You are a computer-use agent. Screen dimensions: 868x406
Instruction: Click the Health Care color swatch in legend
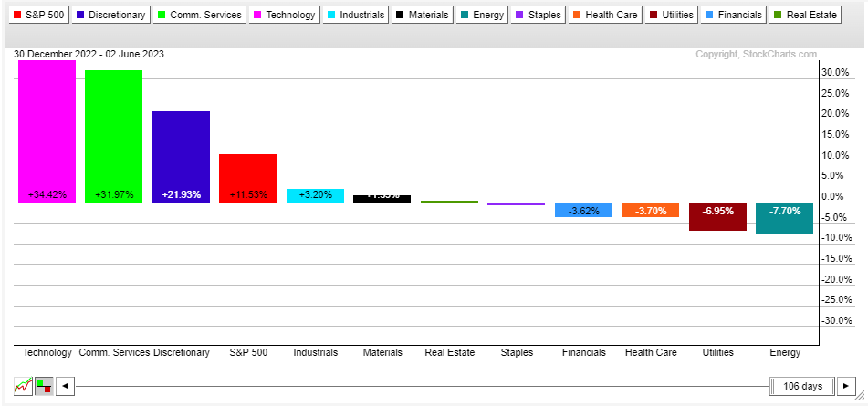click(577, 15)
